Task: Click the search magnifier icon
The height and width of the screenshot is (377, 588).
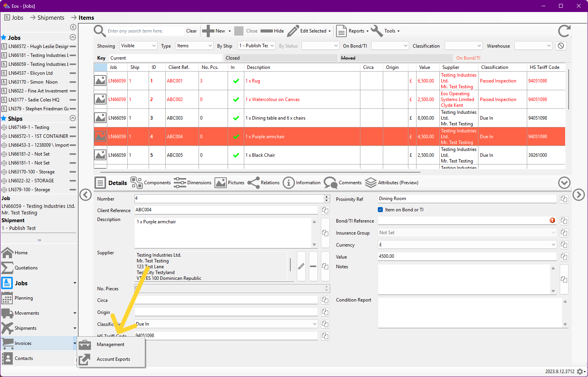Action: tap(100, 31)
